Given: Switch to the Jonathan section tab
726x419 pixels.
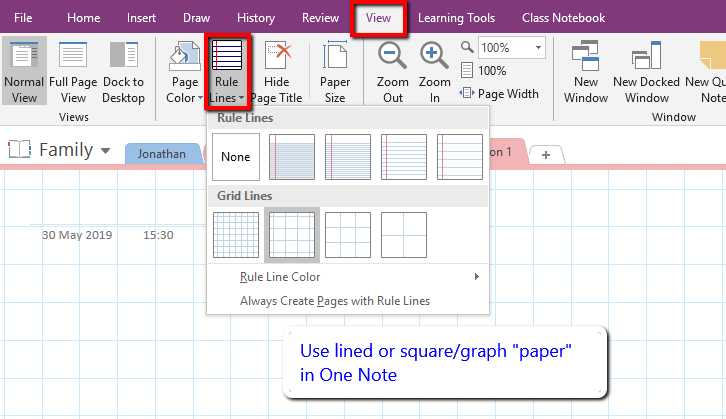Looking at the screenshot, I should 162,154.
